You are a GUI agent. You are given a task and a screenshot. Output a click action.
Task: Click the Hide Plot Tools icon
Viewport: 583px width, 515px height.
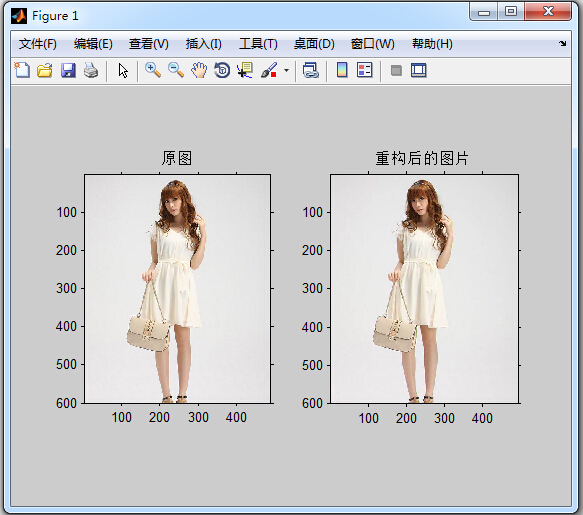click(396, 70)
